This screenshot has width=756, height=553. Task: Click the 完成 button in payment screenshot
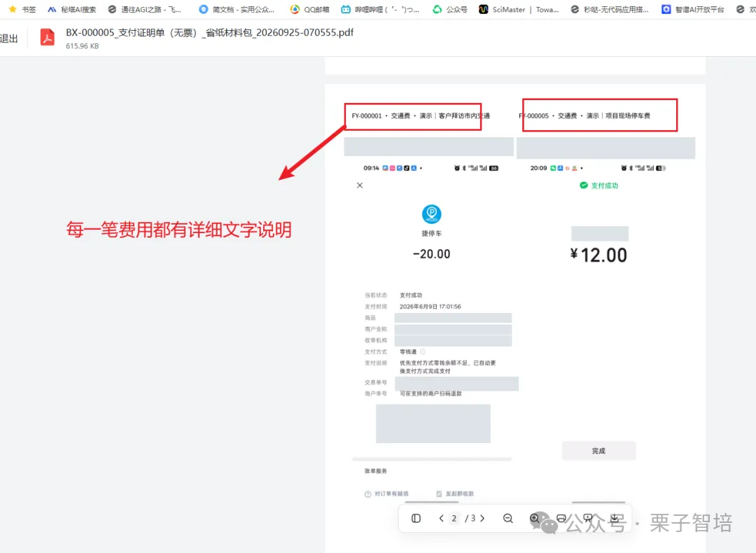[598, 451]
